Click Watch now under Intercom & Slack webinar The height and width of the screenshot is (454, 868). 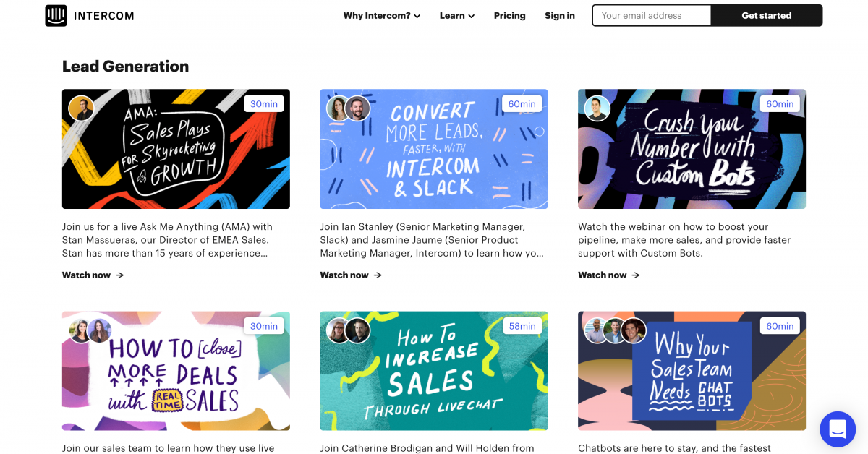point(351,275)
